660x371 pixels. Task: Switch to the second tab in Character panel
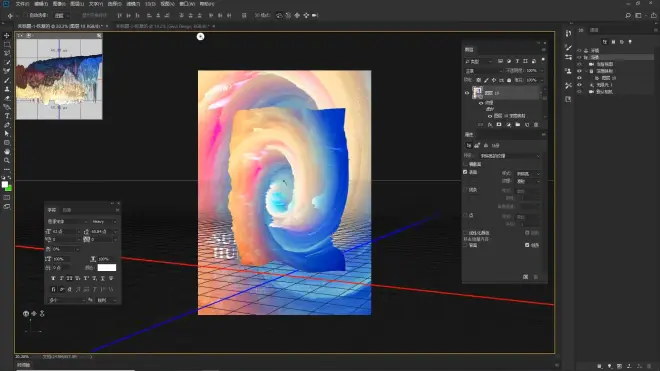[x=67, y=210]
